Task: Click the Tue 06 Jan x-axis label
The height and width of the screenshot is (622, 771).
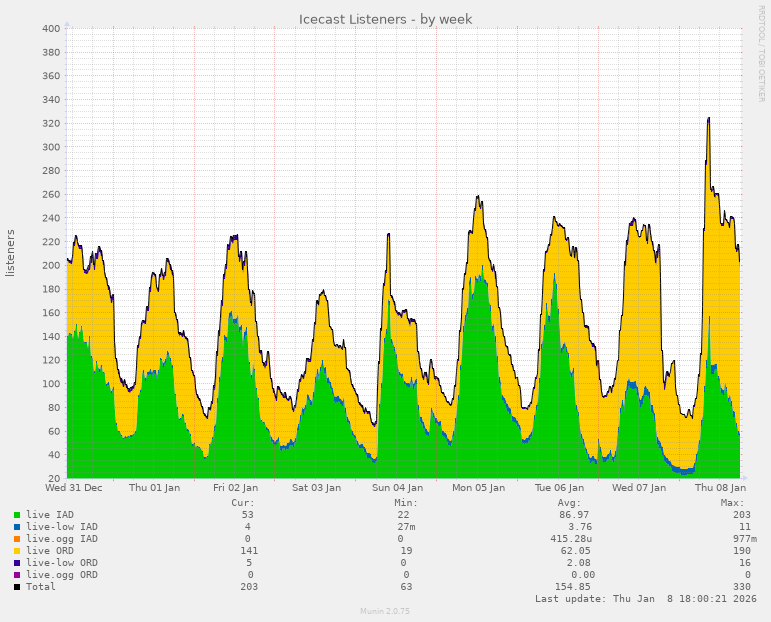Action: pyautogui.click(x=559, y=488)
